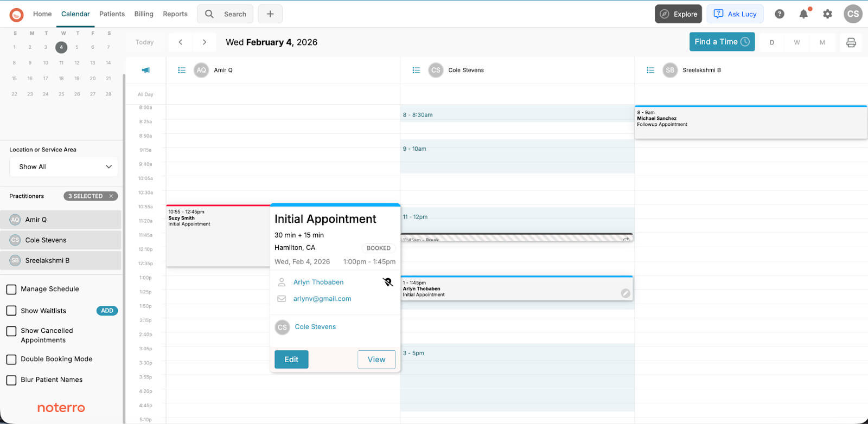The height and width of the screenshot is (424, 868).
Task: Go to the previous day with left arrow
Action: point(180,42)
